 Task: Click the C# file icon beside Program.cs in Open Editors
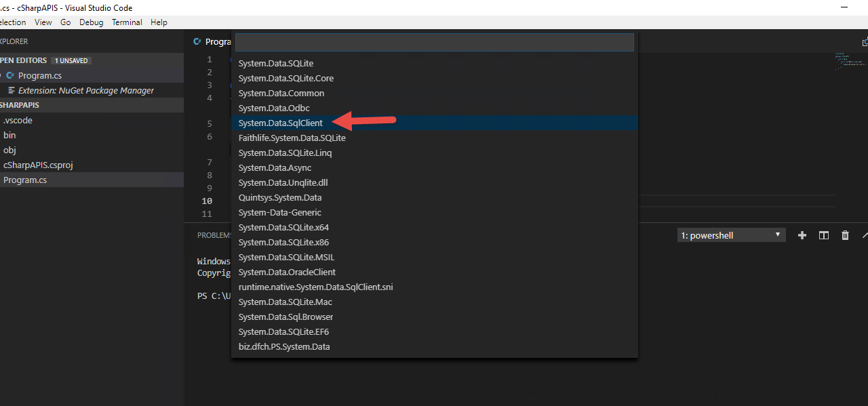tap(10, 75)
